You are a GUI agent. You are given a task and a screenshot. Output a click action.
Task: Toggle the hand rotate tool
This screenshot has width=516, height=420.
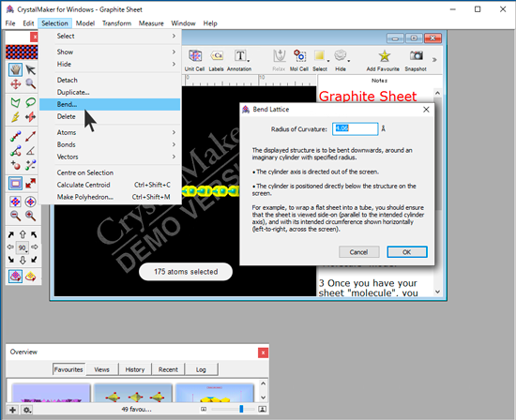15,69
